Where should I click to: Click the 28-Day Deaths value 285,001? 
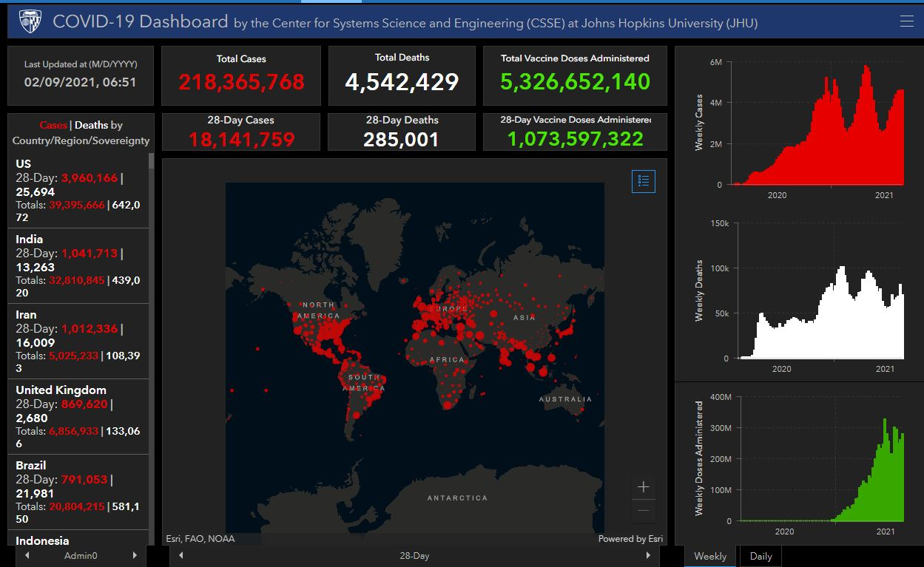(x=402, y=139)
